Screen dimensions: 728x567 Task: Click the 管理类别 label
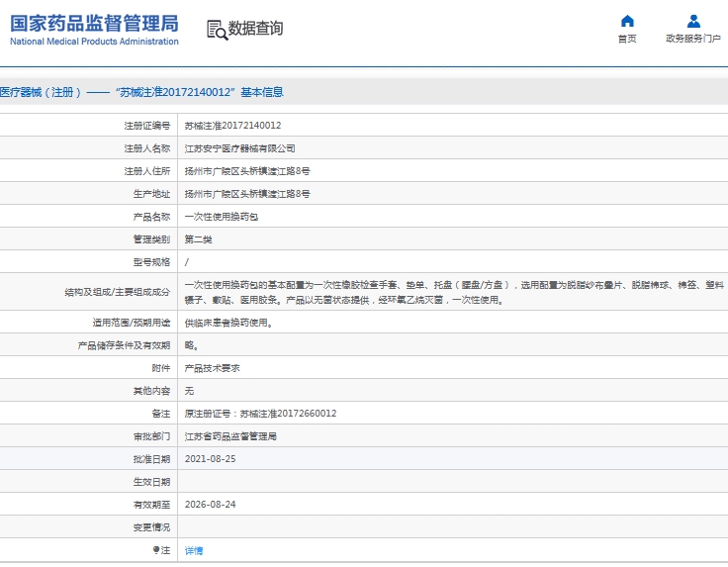click(x=151, y=239)
